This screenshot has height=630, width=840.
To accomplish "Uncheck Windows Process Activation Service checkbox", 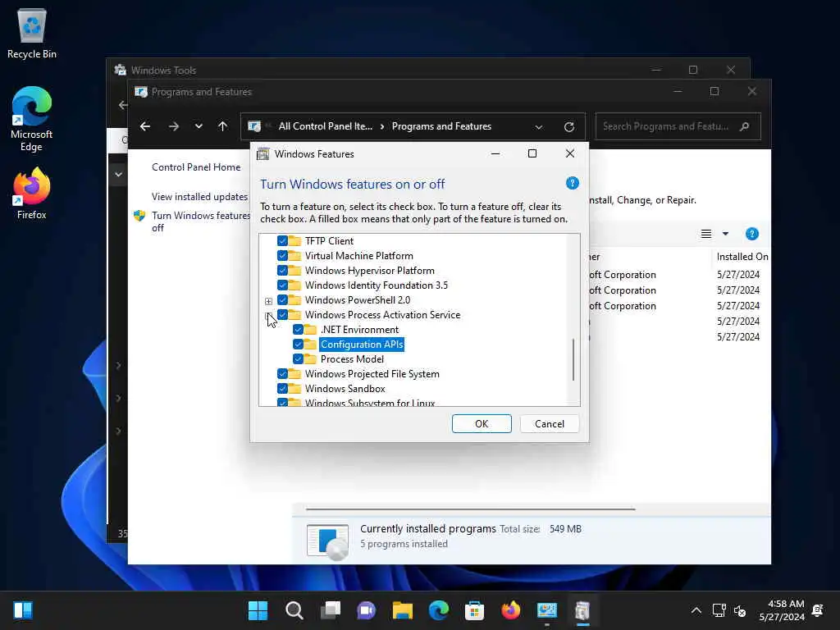I will coord(282,314).
